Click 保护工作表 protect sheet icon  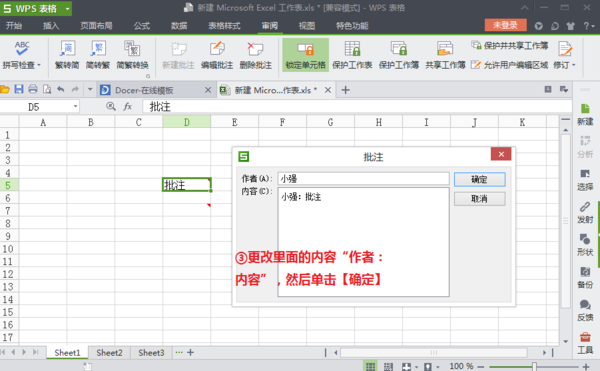point(352,49)
